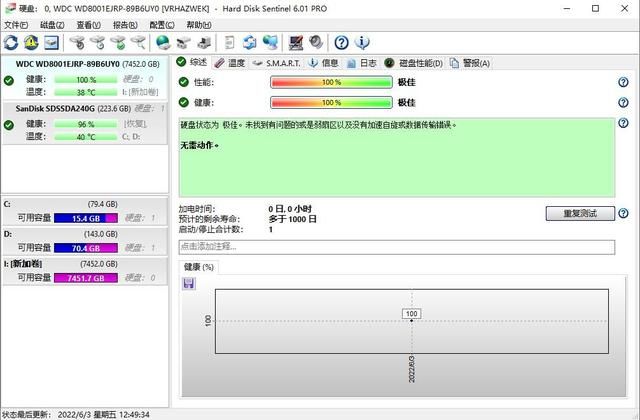
Task: Open the 查看(V) menu
Action: click(89, 25)
